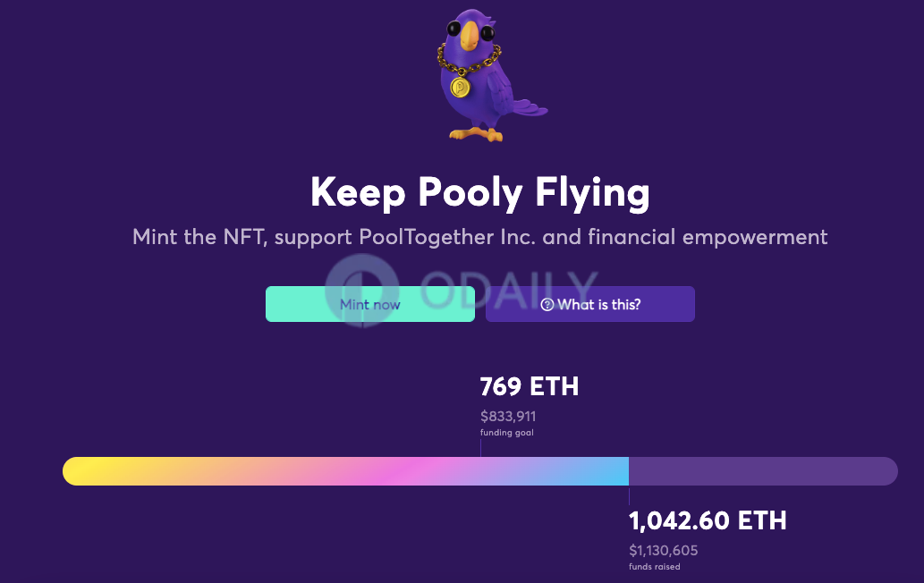Click the $1,130,605 raised dollar value
The height and width of the screenshot is (583, 924).
coord(664,551)
